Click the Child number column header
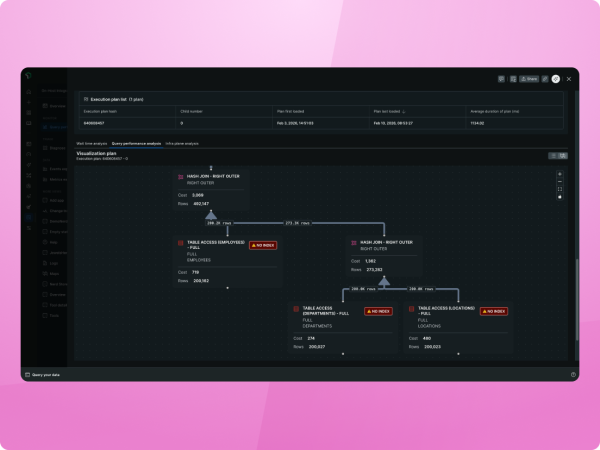 point(191,111)
